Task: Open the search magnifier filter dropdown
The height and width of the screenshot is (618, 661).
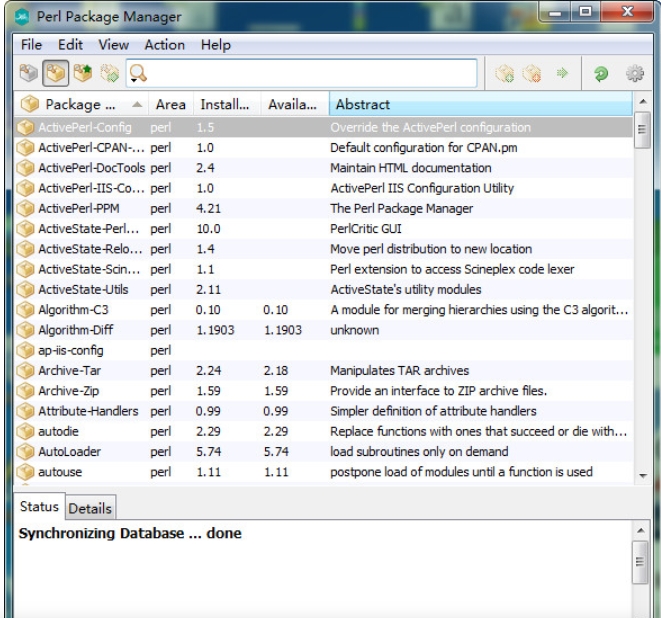Action: point(138,73)
